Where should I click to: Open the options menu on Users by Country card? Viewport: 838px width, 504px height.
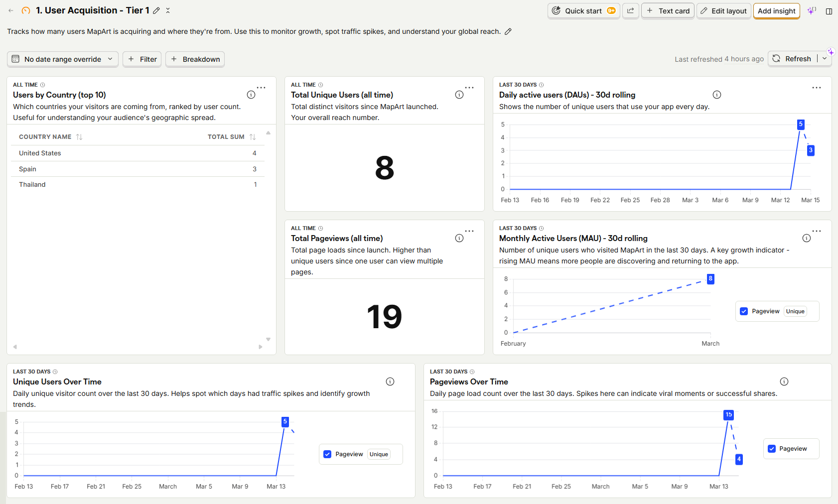(x=261, y=87)
